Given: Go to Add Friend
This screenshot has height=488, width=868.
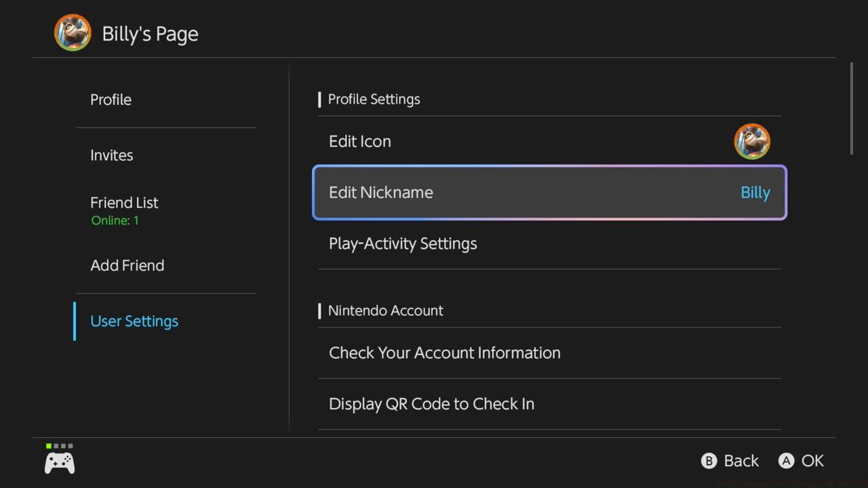Looking at the screenshot, I should pos(127,265).
